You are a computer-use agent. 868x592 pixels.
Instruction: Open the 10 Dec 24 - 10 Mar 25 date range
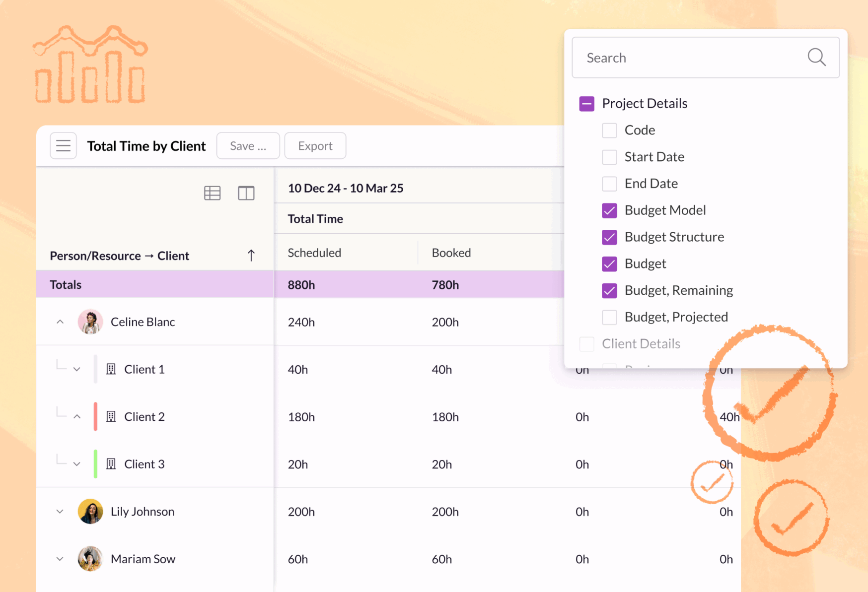[346, 189]
